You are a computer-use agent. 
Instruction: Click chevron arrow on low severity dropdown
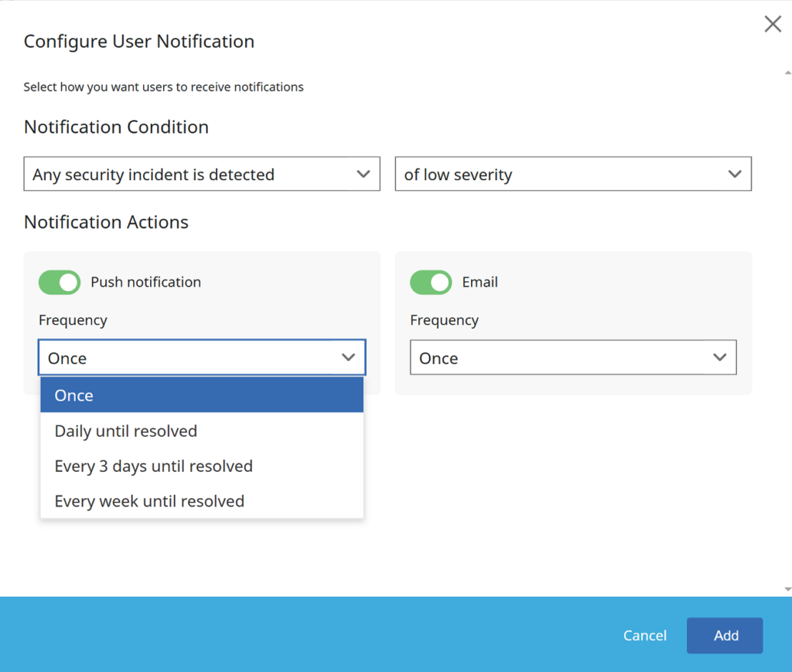[734, 174]
